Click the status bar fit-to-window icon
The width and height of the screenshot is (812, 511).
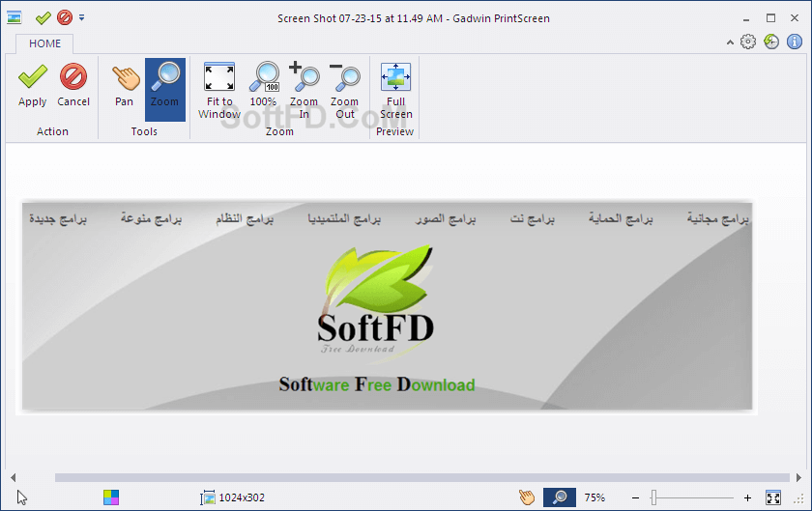coord(773,498)
